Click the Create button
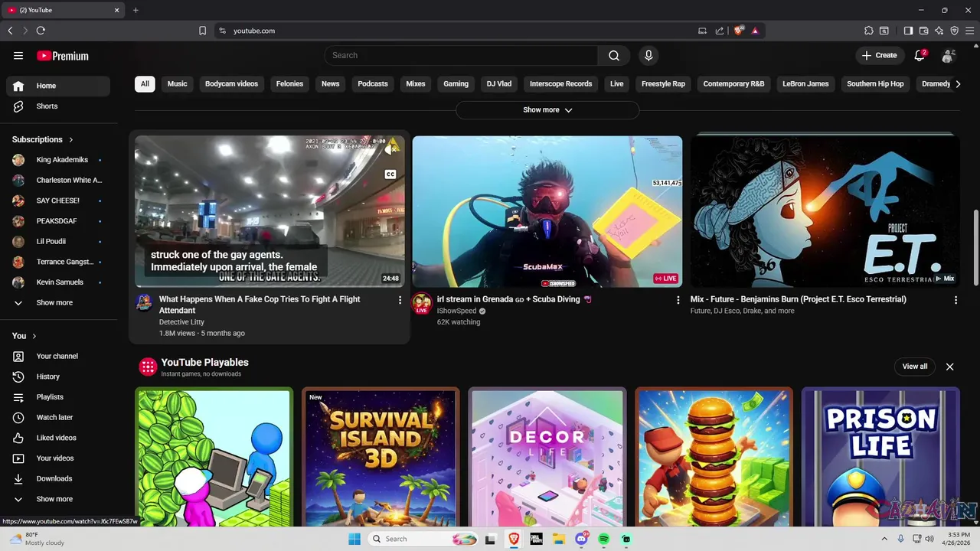This screenshot has width=980, height=551. pos(880,55)
